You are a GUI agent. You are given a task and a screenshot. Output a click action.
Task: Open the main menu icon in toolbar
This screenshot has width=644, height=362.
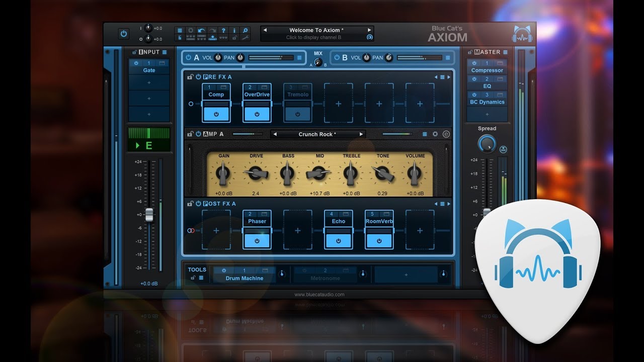tap(180, 30)
